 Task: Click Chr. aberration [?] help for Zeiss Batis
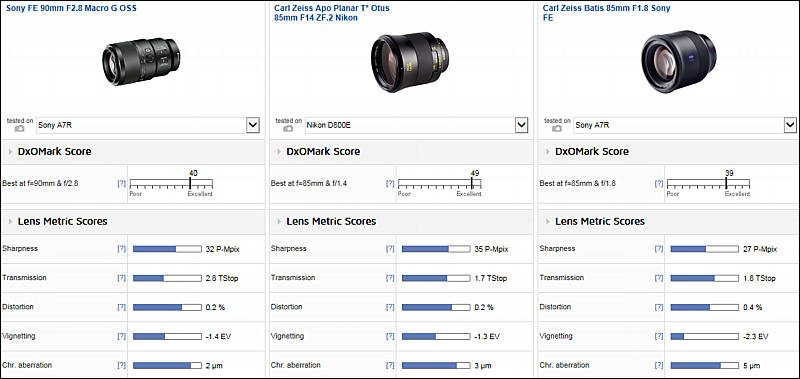(659, 365)
